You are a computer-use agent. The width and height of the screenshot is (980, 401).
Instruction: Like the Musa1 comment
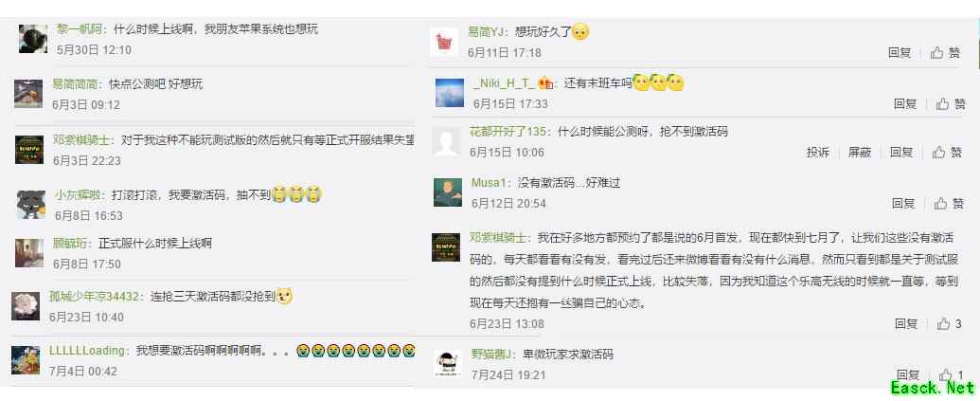pyautogui.click(x=949, y=203)
